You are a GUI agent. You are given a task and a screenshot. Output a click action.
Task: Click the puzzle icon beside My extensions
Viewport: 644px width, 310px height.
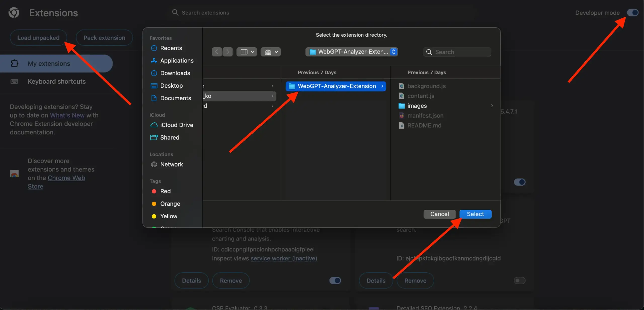[15, 63]
